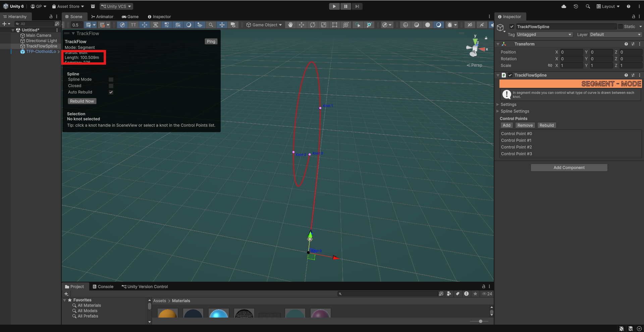
Task: Open the cloud services icon
Action: [564, 6]
